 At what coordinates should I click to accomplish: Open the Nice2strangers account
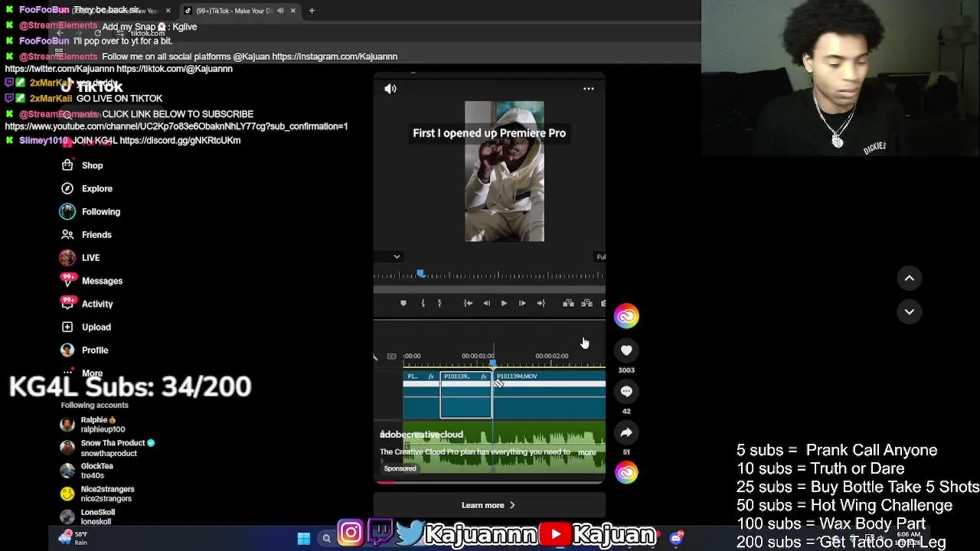[96, 494]
